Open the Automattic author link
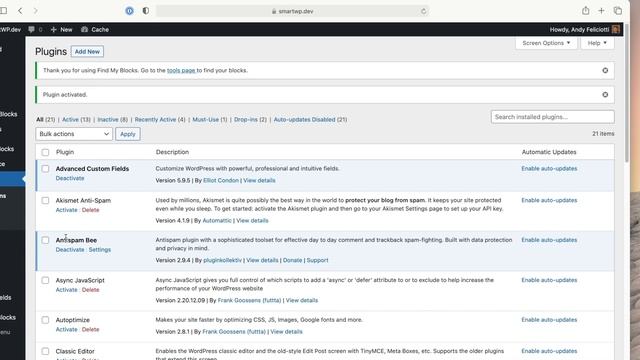The width and height of the screenshot is (640, 360). pyautogui.click(x=217, y=220)
